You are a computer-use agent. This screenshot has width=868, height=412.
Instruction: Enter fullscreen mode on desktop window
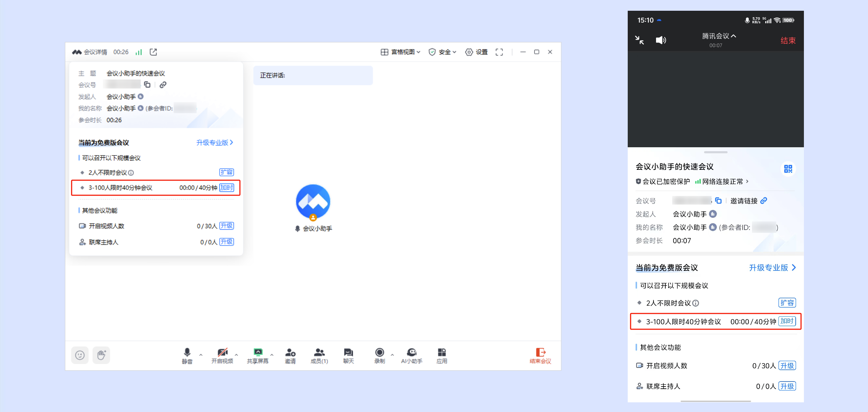click(x=499, y=52)
